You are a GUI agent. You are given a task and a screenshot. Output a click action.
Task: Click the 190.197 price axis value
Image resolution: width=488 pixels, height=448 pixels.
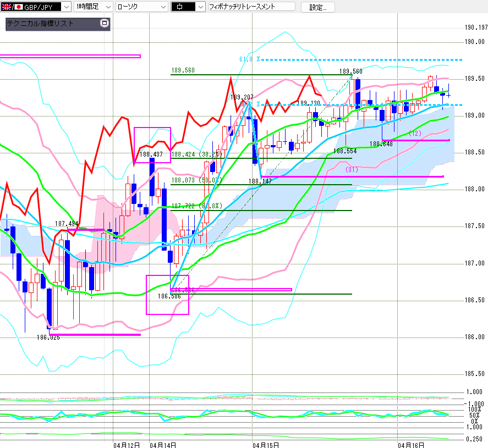coord(476,27)
